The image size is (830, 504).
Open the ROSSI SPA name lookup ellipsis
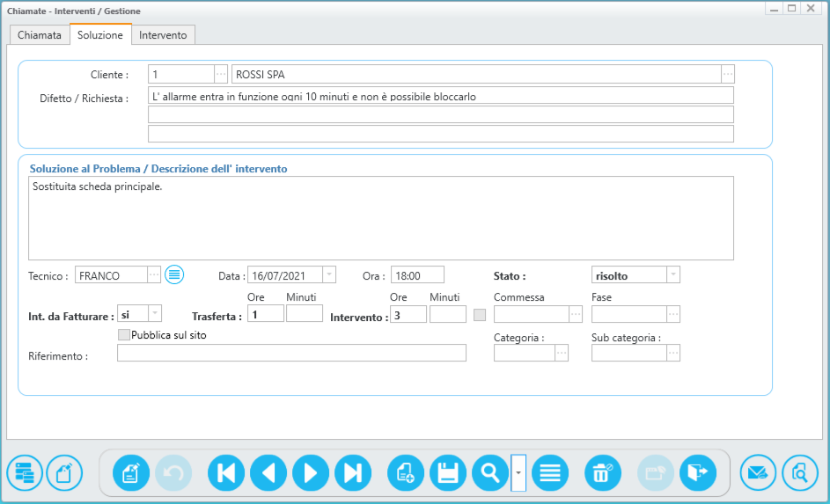pos(728,74)
